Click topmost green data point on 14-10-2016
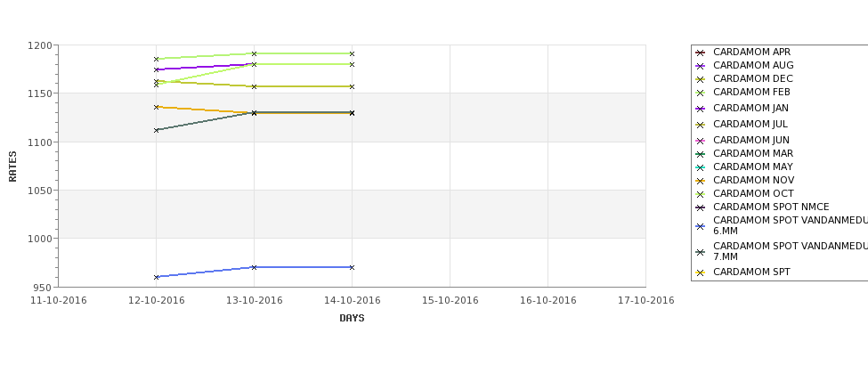 click(x=352, y=53)
